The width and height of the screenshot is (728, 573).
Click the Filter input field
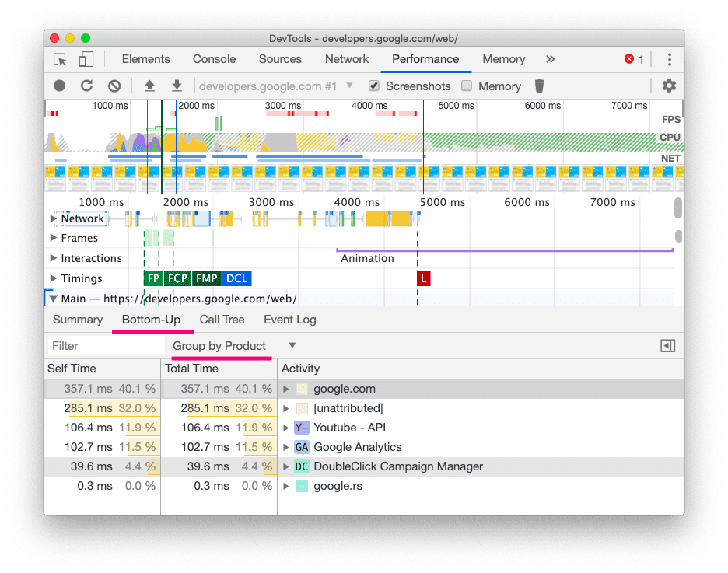click(x=105, y=346)
